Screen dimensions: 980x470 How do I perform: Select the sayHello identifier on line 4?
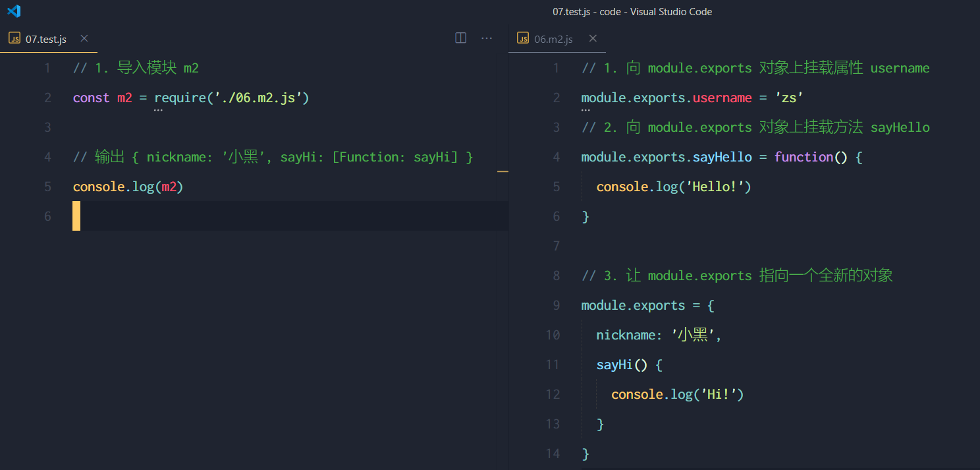(722, 157)
